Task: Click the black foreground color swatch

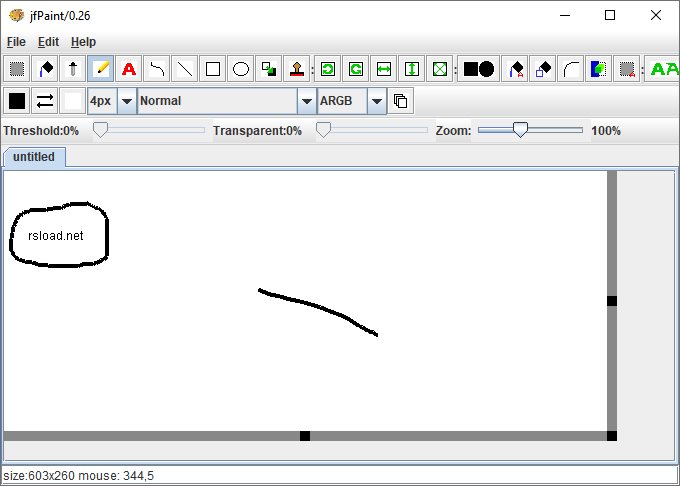Action: pos(17,101)
